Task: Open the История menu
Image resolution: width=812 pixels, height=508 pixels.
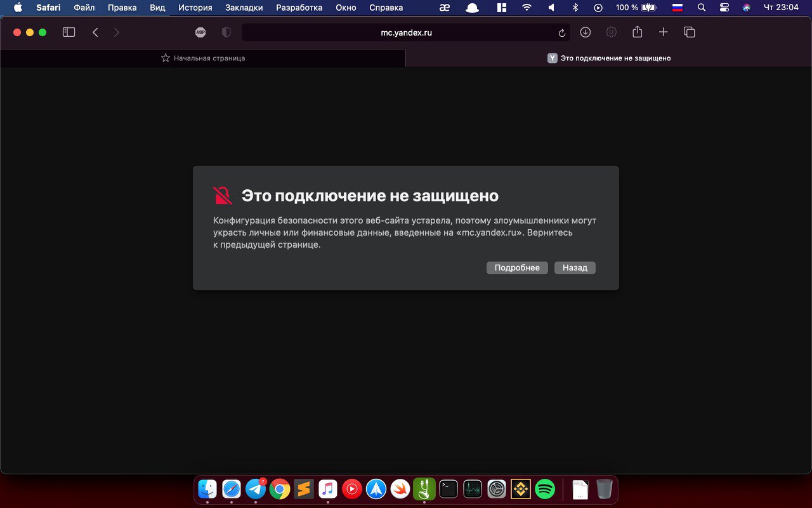Action: tap(195, 8)
